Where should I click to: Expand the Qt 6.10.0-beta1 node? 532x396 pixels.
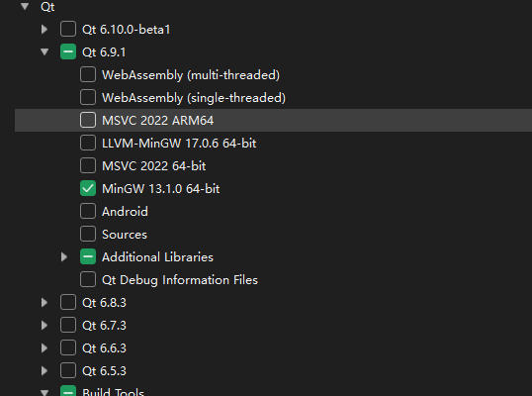pos(44,30)
